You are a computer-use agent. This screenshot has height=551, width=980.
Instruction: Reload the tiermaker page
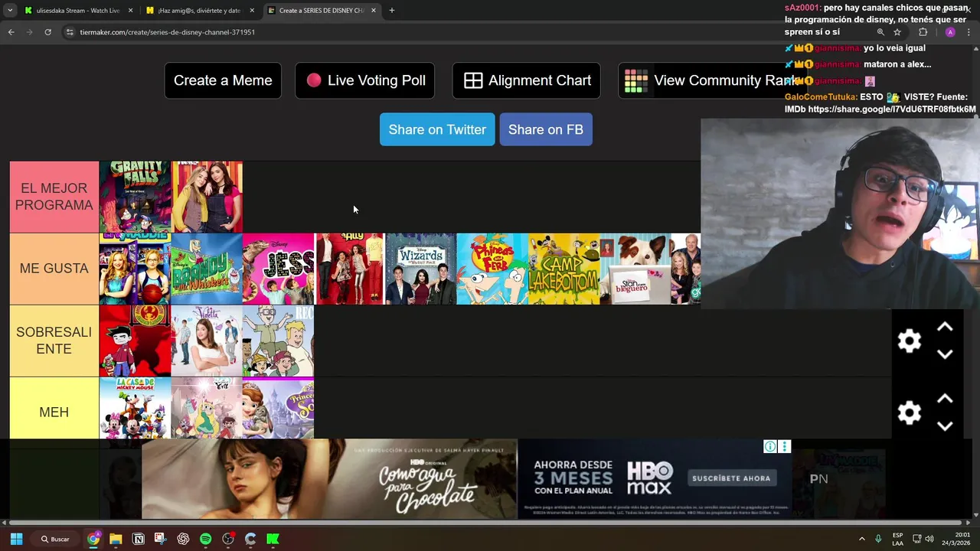[47, 32]
